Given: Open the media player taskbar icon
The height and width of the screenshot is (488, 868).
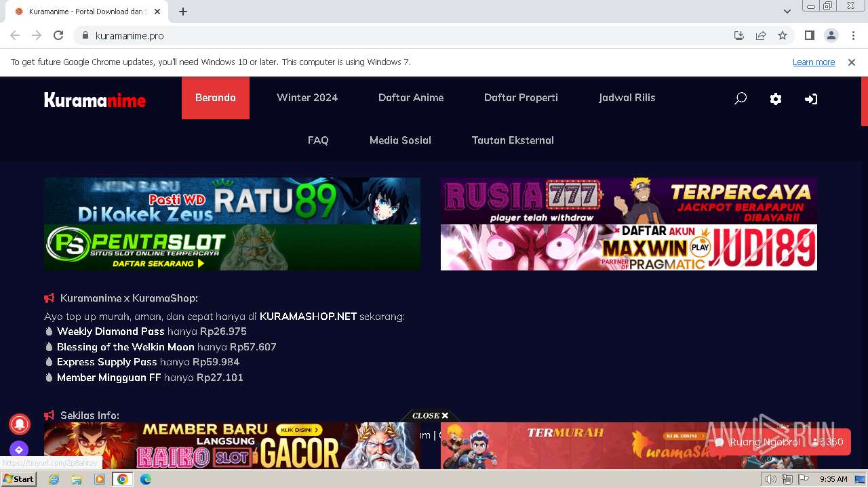Looking at the screenshot, I should 100,479.
